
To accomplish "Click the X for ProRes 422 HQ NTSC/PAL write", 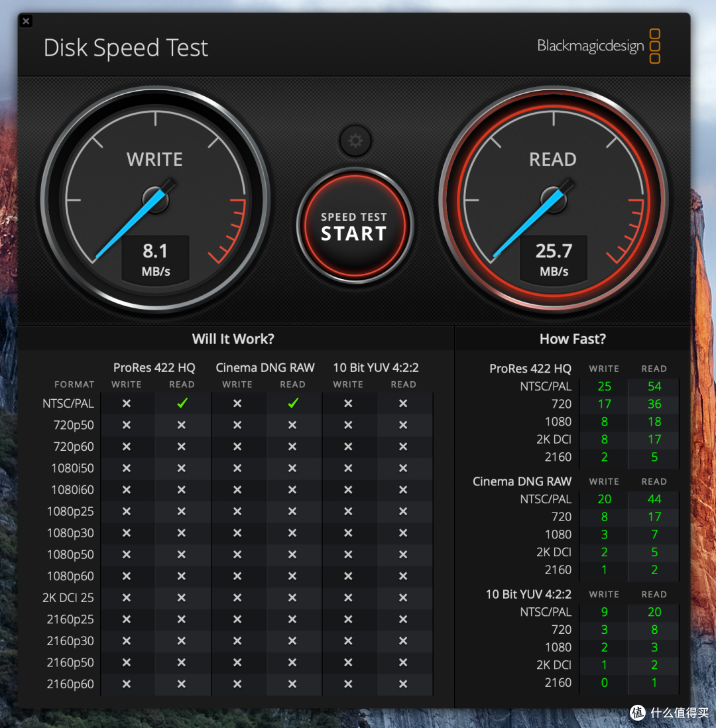I will coord(127,404).
